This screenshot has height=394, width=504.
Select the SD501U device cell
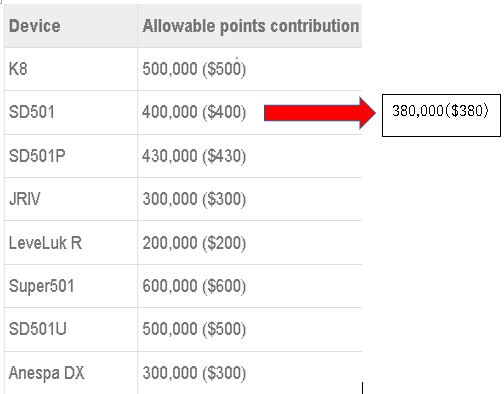click(71, 329)
